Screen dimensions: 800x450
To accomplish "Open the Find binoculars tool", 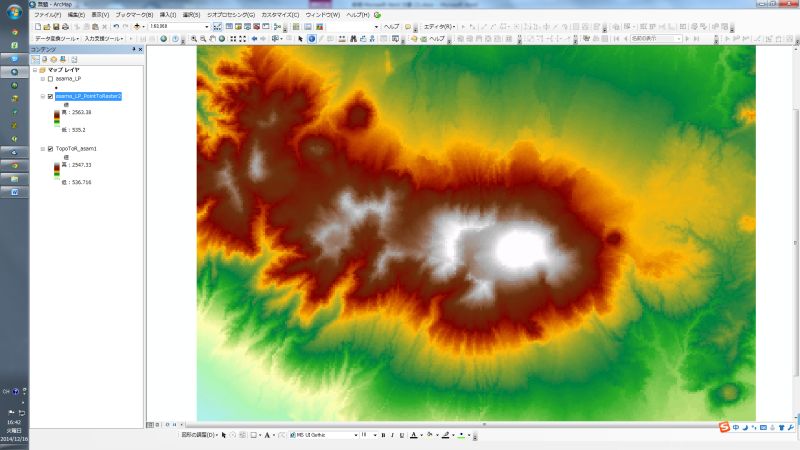I will tap(353, 39).
